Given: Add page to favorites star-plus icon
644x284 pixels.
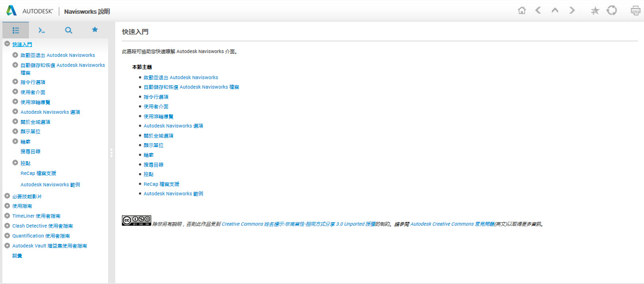Looking at the screenshot, I should (x=595, y=10).
